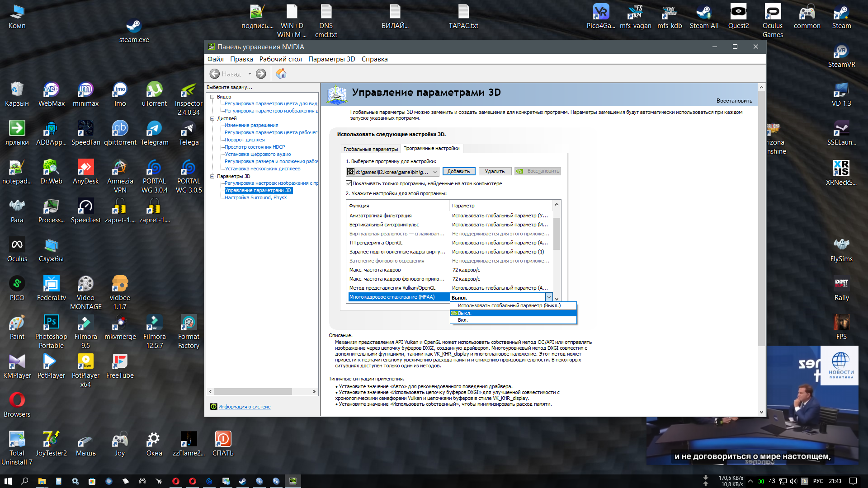Open the SteamVR desktop icon
This screenshot has width=868, height=488.
841,56
